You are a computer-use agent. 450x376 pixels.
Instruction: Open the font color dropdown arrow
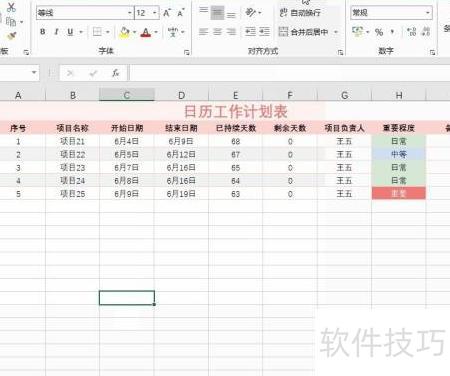[156, 32]
